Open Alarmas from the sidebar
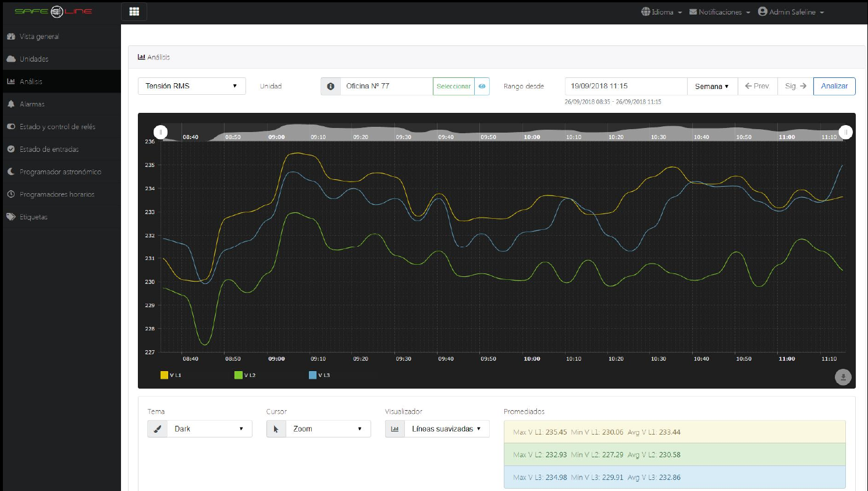 (x=32, y=104)
